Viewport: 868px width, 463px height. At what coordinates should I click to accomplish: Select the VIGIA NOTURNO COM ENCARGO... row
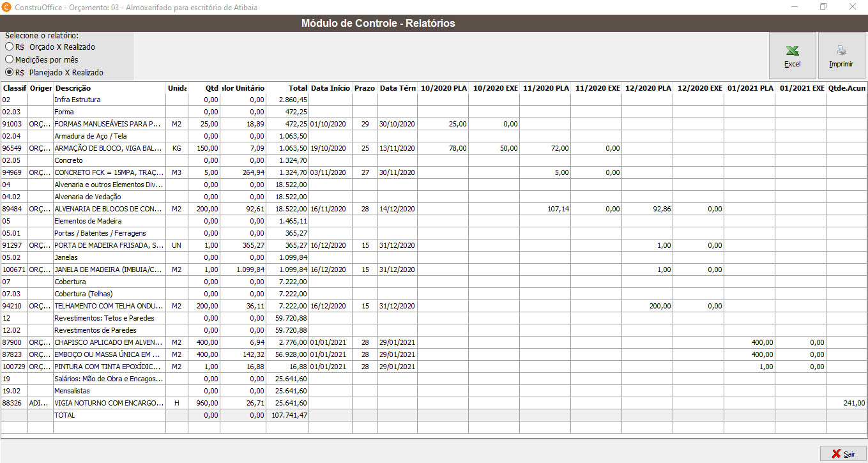[434, 403]
